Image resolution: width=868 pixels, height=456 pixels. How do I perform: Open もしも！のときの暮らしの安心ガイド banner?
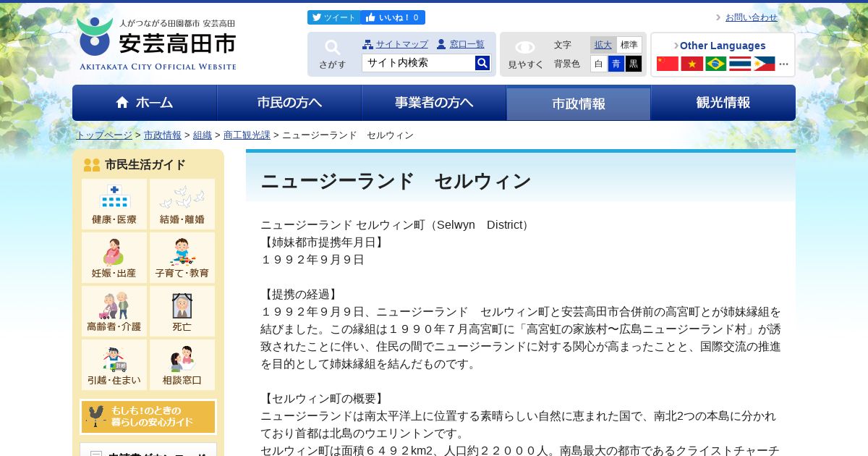pos(148,417)
